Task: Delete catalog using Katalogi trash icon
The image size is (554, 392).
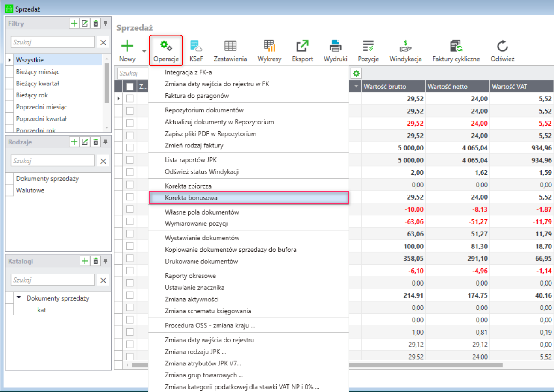Action: point(96,261)
